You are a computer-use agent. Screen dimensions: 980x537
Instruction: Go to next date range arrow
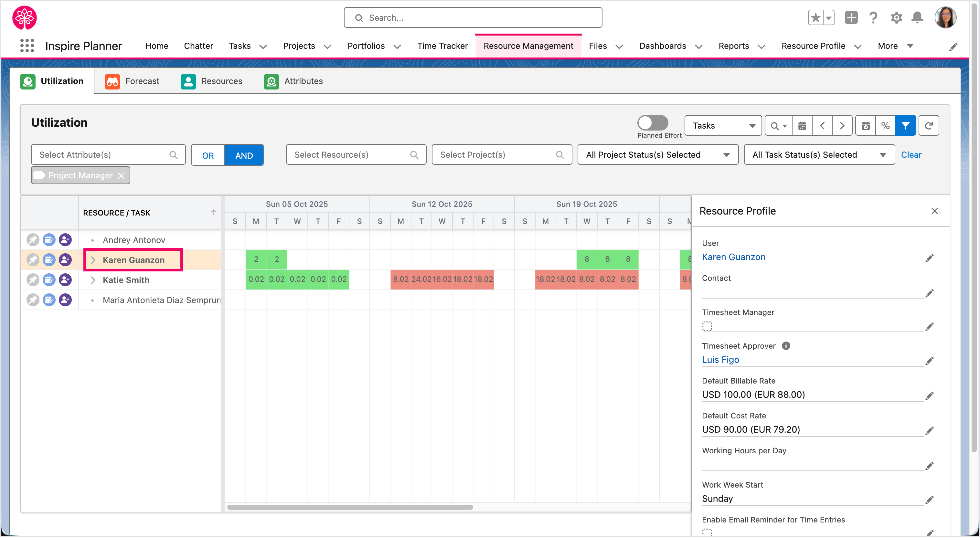[842, 125]
